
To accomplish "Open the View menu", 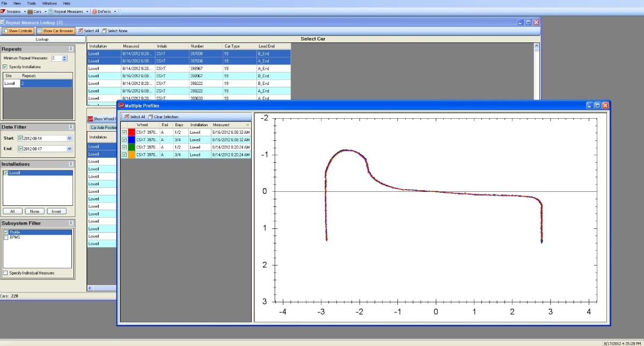I will (17, 3).
